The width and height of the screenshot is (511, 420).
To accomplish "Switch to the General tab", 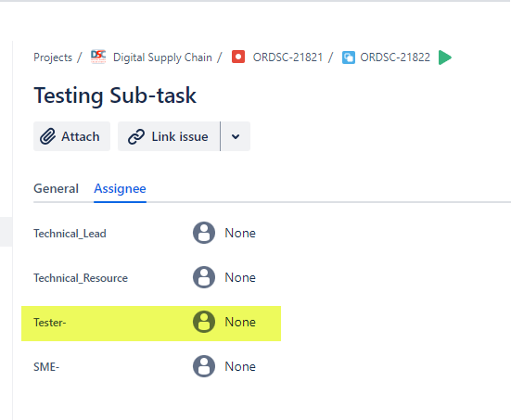I will pyautogui.click(x=56, y=188).
